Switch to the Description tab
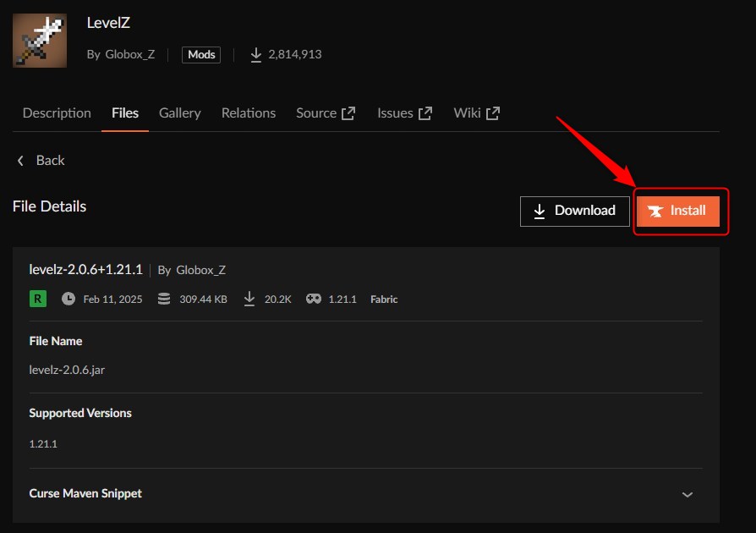This screenshot has width=756, height=533. (57, 113)
